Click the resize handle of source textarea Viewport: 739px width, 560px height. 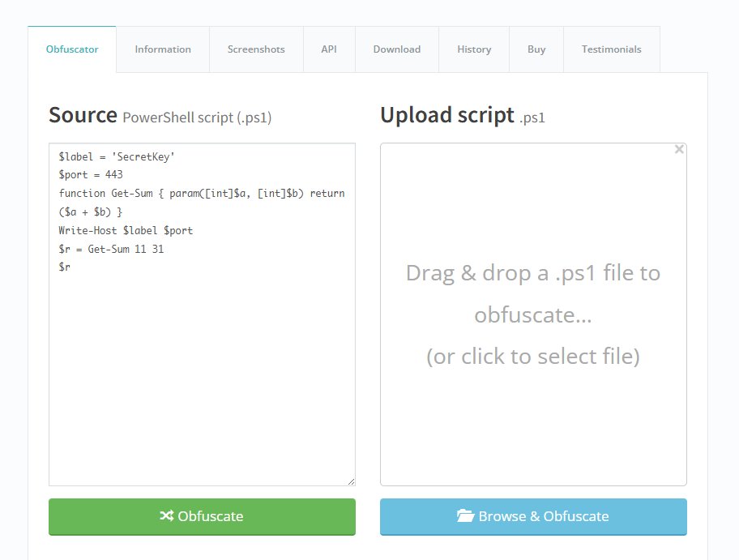[351, 481]
